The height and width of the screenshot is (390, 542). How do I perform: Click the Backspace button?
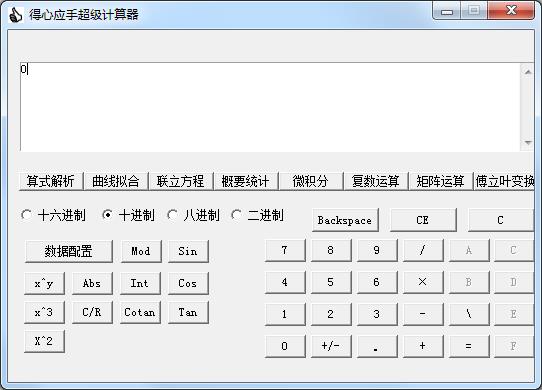[x=345, y=220]
